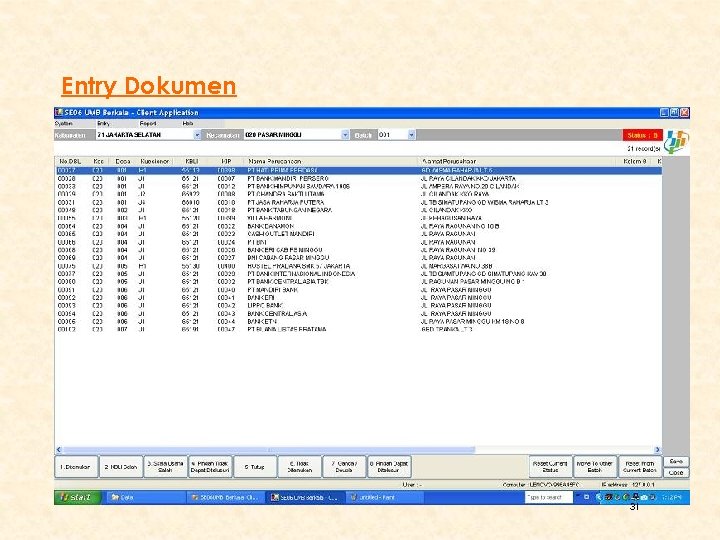This screenshot has width=720, height=540.
Task: Click the '3. Salah Usaha Batch' button
Action: pyautogui.click(x=165, y=467)
